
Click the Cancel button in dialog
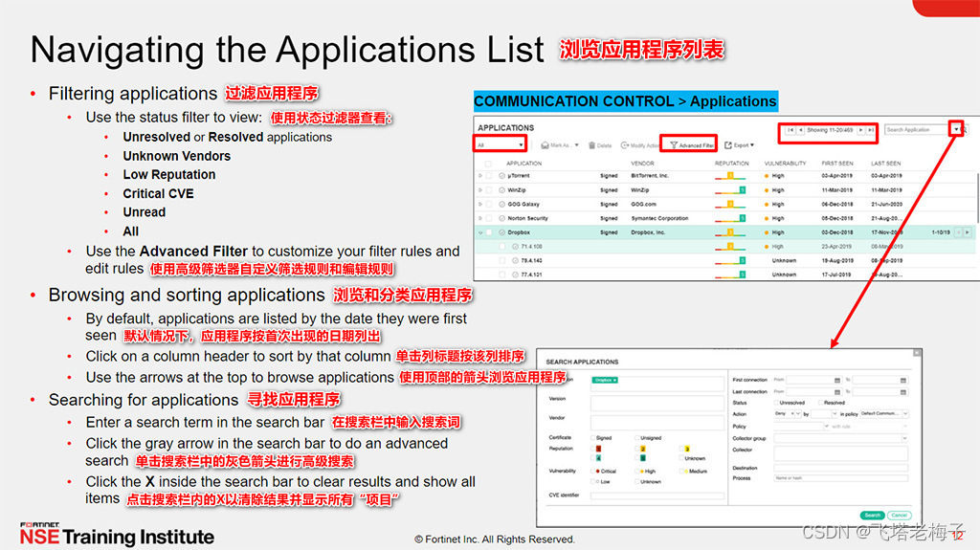[900, 515]
